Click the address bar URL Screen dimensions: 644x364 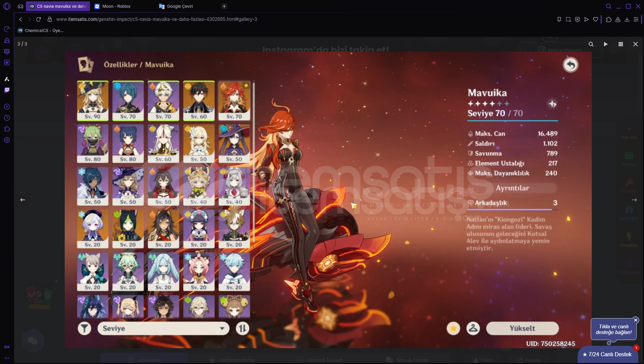[x=156, y=19]
